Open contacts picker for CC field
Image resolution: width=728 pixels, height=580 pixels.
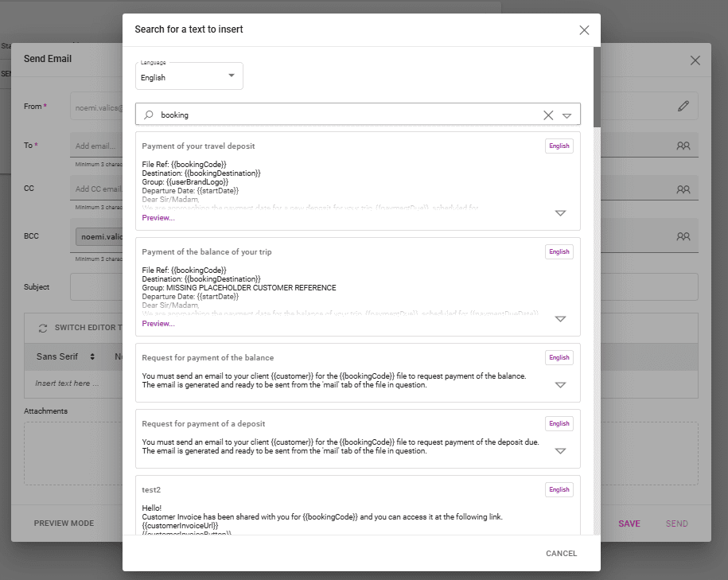[683, 190]
